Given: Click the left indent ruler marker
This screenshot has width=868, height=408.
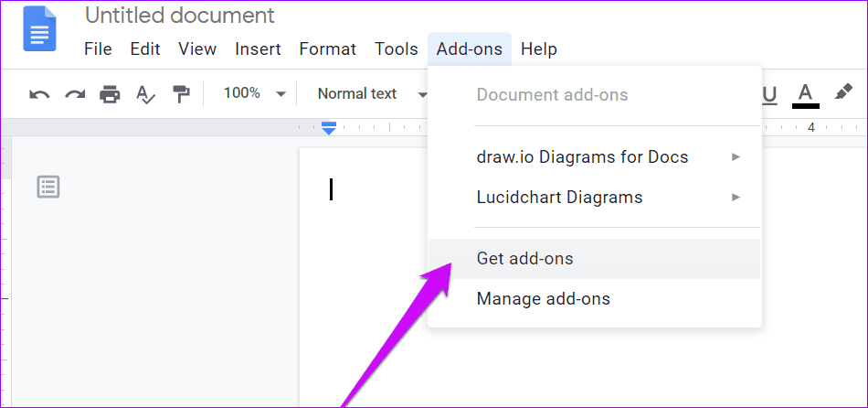Looking at the screenshot, I should coord(329,128).
